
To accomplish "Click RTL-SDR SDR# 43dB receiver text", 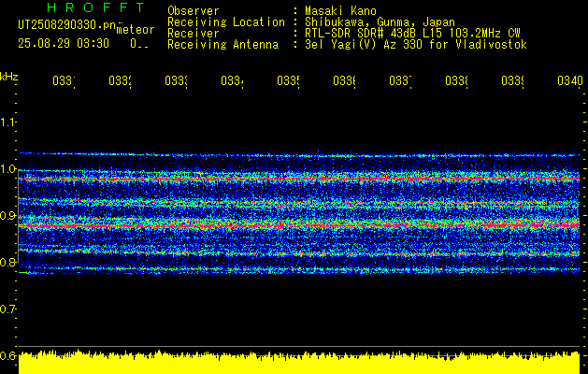I will pos(412,34).
